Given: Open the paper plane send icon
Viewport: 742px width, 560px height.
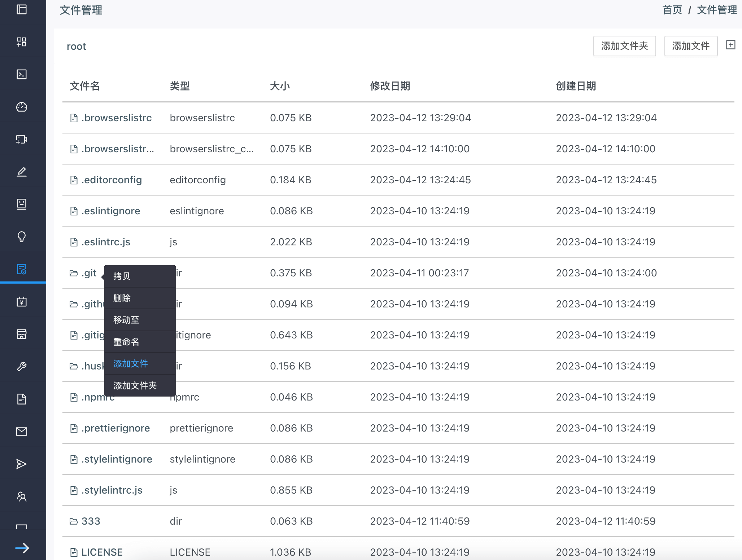Looking at the screenshot, I should [x=22, y=464].
